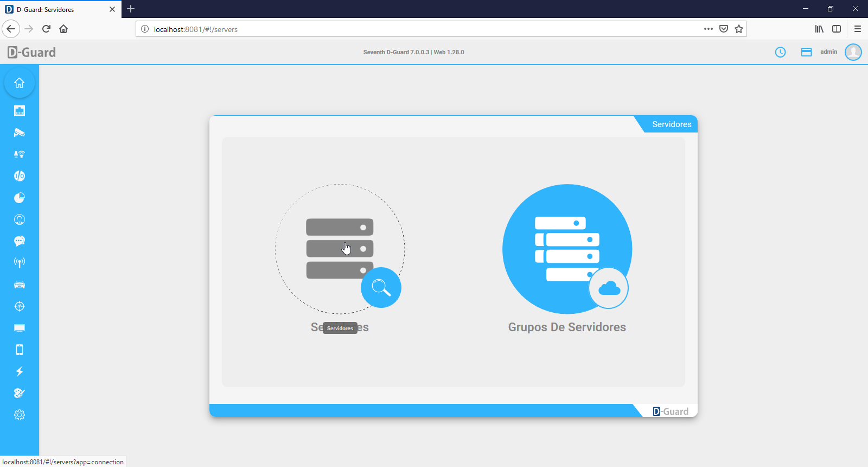Toggle the browser sidebar view
The width and height of the screenshot is (868, 467).
[x=837, y=29]
